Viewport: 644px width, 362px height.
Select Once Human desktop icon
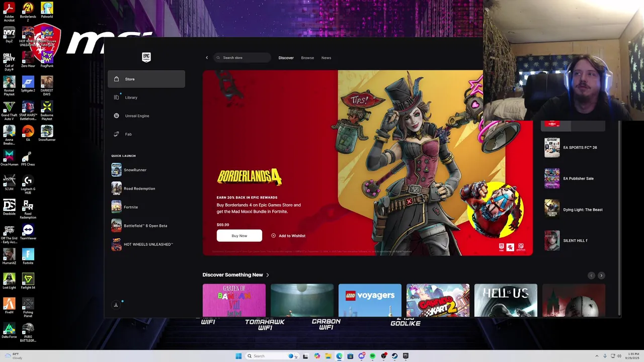pyautogui.click(x=9, y=158)
